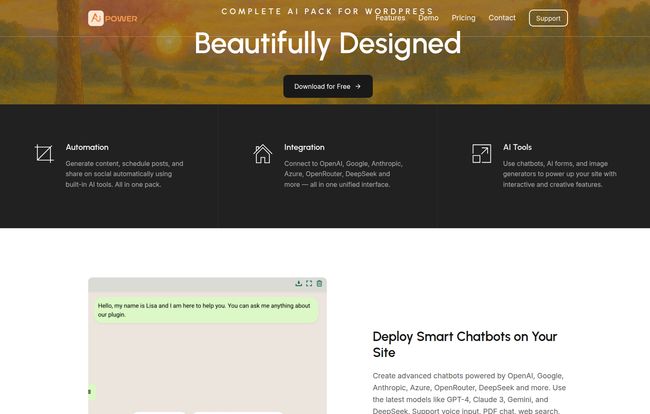Click the Integration house icon
Screen dimensions: 650x414
tap(262, 153)
